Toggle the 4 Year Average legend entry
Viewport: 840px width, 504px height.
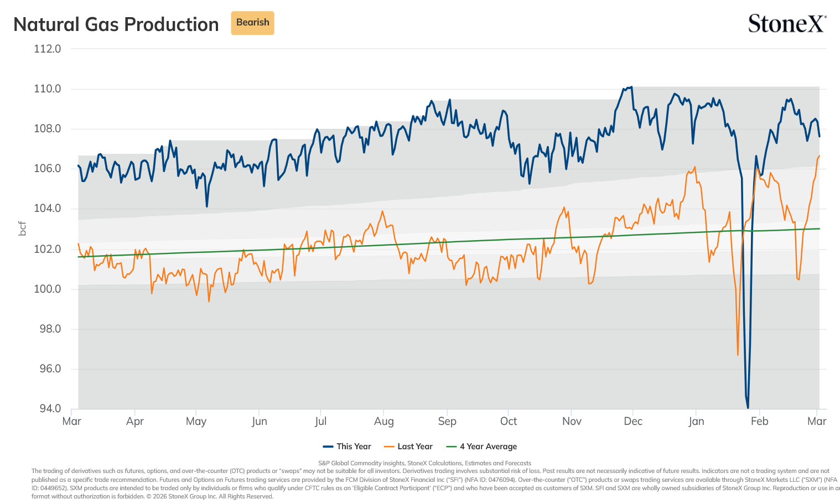point(481,446)
